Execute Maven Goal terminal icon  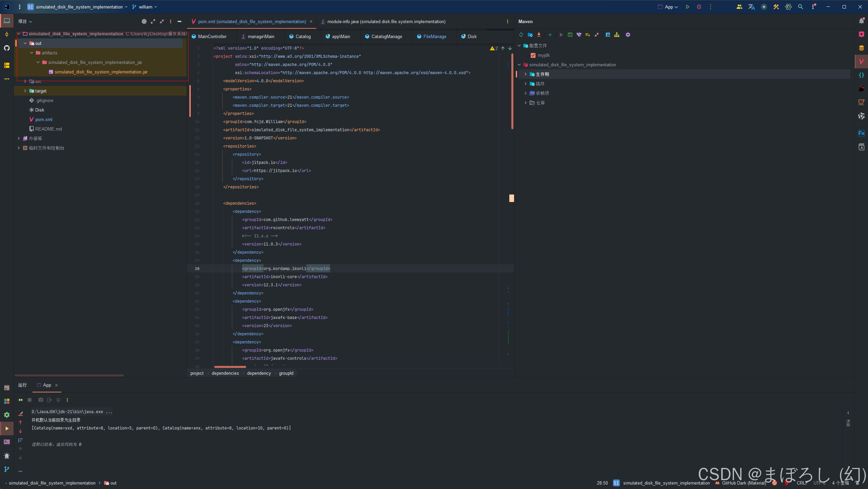click(570, 35)
